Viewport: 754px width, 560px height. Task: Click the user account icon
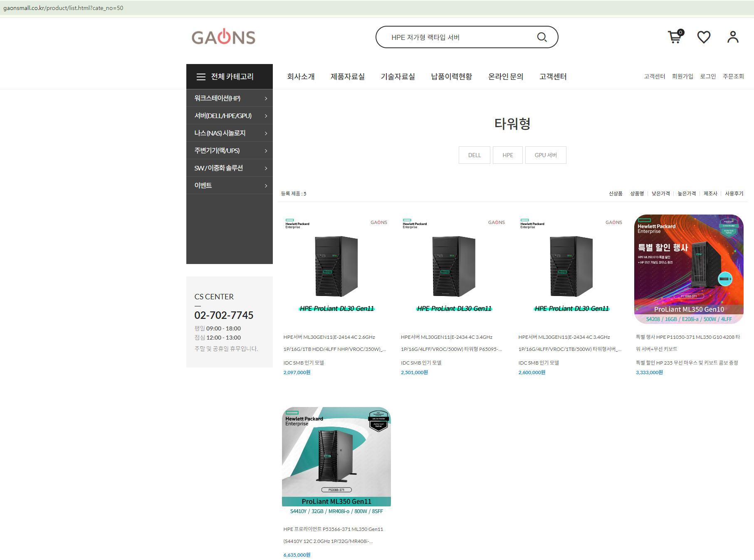733,37
